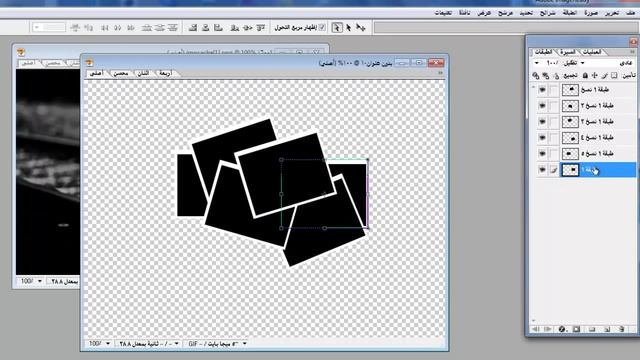Click thumbnail of layer طبقة ١ نسخ ٥
Viewport: 640px width, 360px height.
(570, 153)
